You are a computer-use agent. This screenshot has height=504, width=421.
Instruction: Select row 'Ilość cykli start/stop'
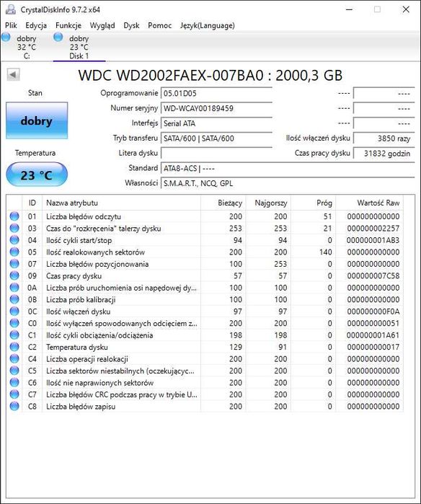(x=205, y=240)
